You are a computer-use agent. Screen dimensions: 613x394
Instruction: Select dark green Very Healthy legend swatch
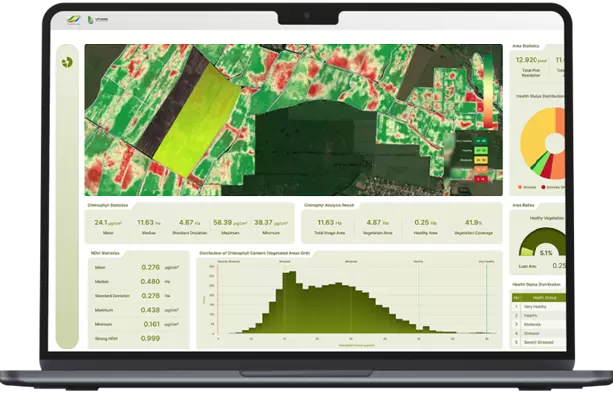click(480, 141)
